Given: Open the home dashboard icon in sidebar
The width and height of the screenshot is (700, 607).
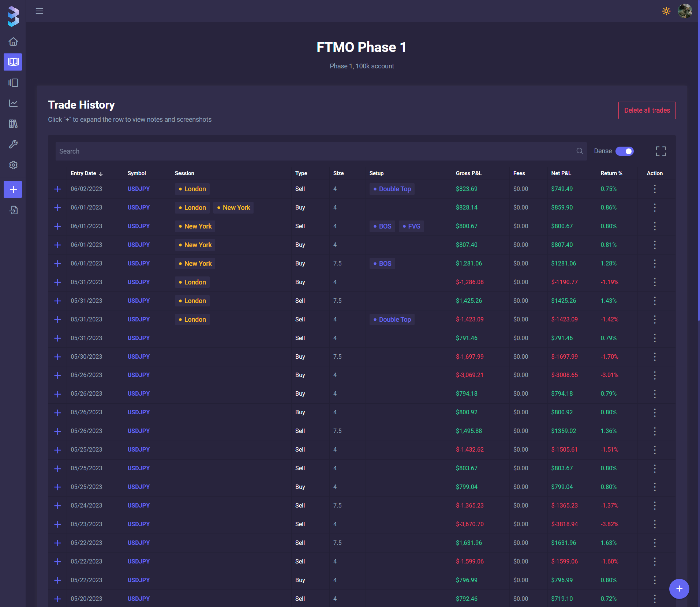Looking at the screenshot, I should [13, 42].
